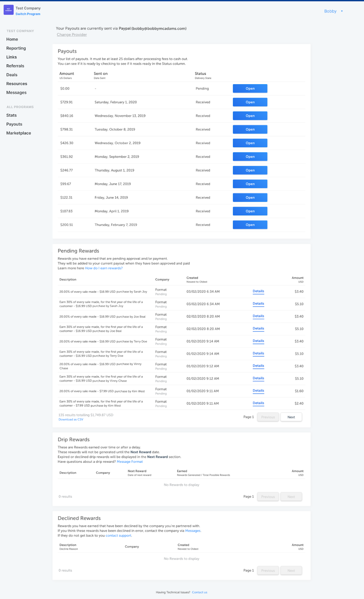The height and width of the screenshot is (599, 364).
Task: Open the Resources sidebar item
Action: click(x=17, y=84)
